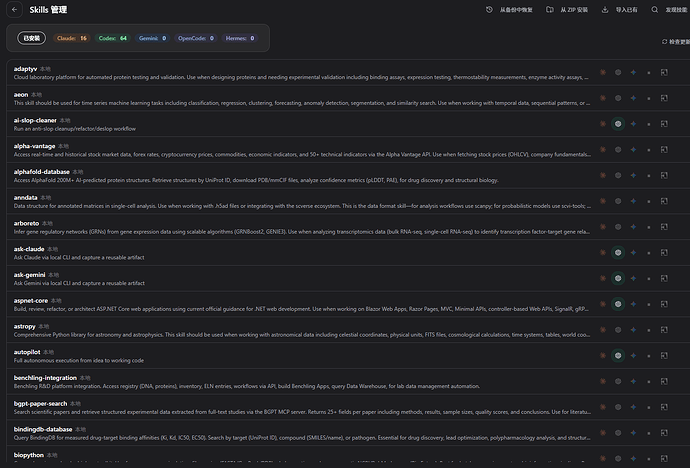
Task: Click the Skills 管理 page title
Action: pyautogui.click(x=48, y=10)
